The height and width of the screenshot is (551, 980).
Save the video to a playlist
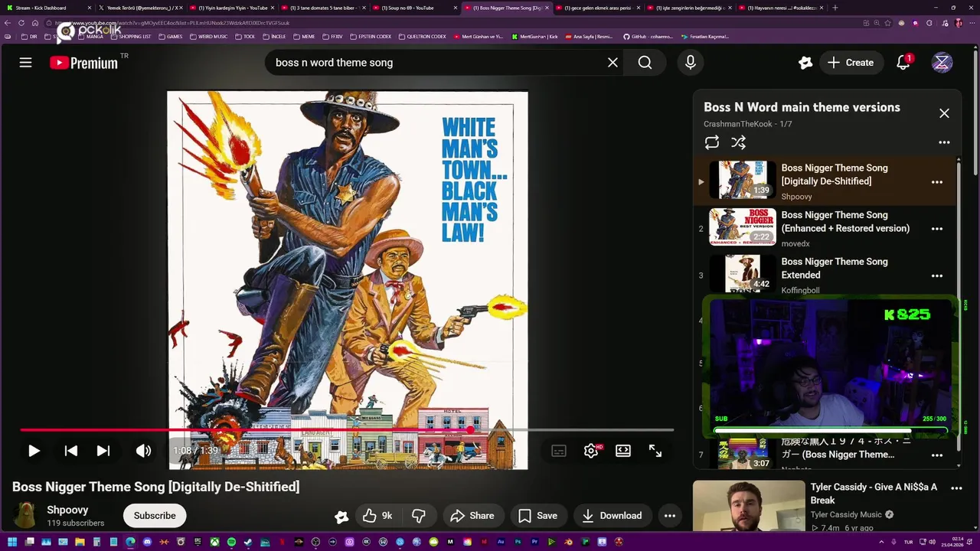(538, 516)
